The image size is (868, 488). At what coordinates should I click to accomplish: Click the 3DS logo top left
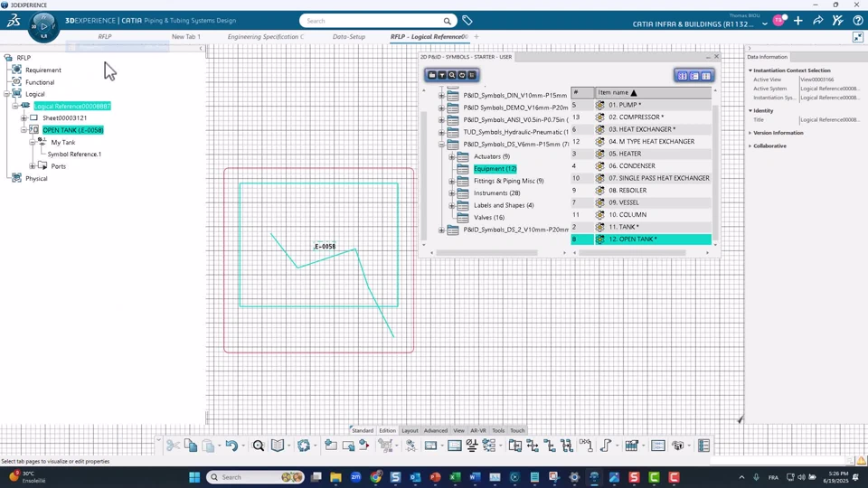coord(14,21)
